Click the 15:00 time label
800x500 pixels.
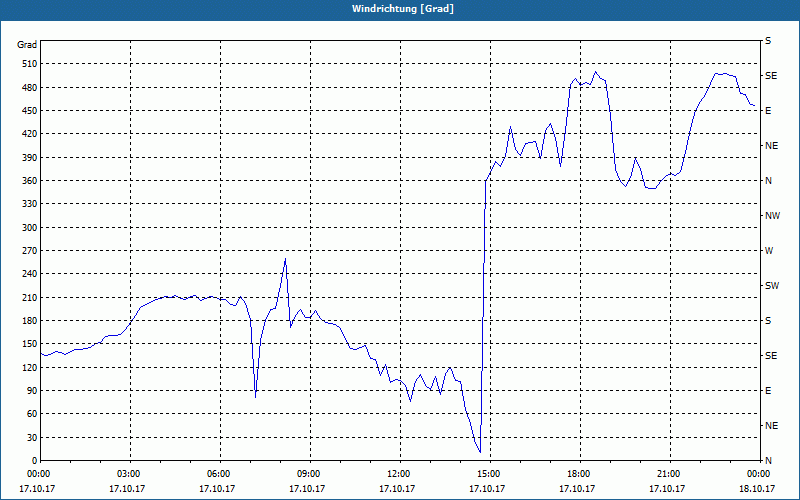pos(487,474)
